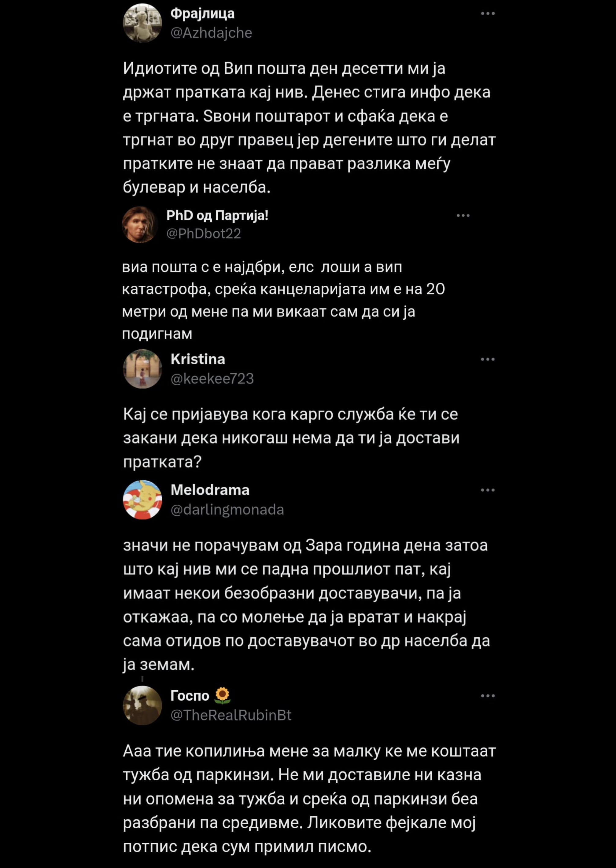Open more options on PhD од Партија! reply
This screenshot has height=868, width=616.
click(x=463, y=215)
